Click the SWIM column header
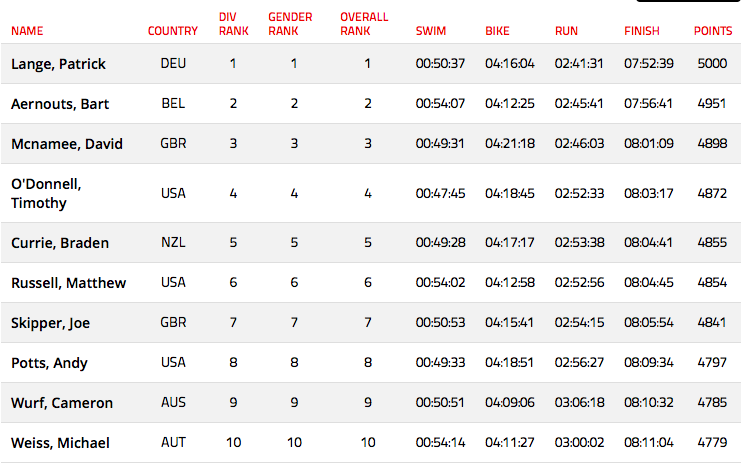 tap(430, 31)
